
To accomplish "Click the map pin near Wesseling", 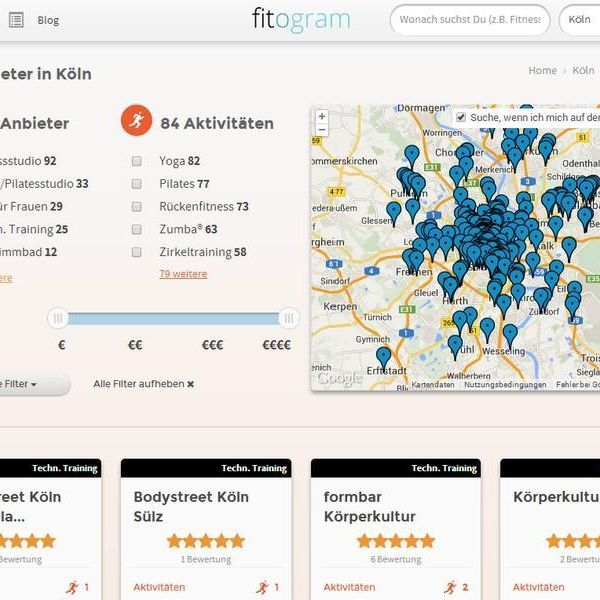I will 510,334.
